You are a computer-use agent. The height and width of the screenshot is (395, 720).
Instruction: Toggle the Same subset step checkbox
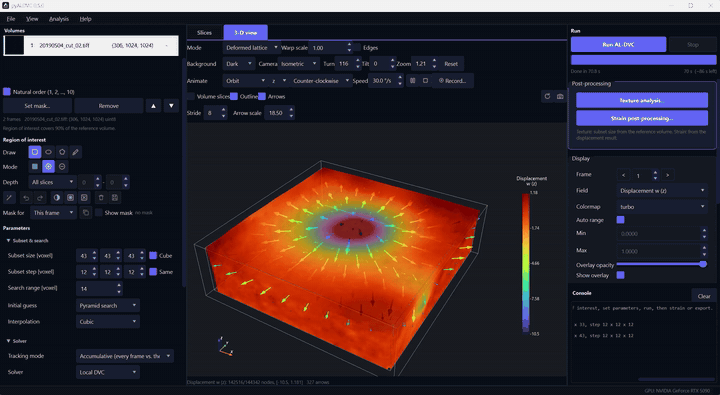[x=153, y=272]
